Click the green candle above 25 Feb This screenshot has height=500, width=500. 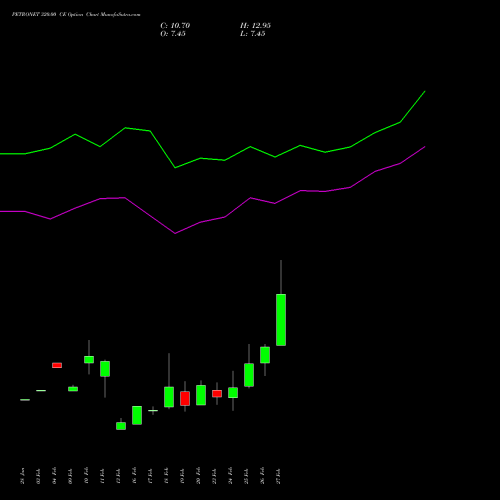pyautogui.click(x=249, y=375)
